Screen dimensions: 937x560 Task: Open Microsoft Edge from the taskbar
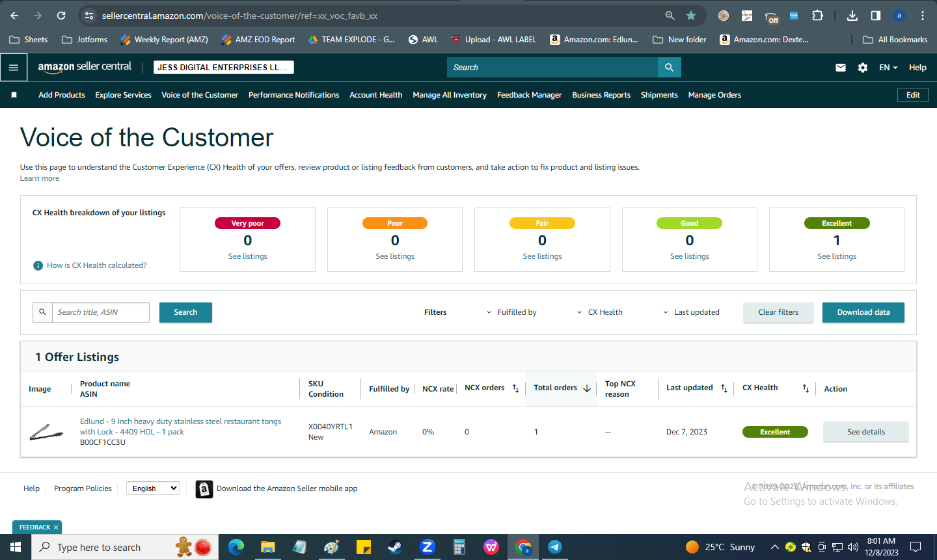(236, 547)
